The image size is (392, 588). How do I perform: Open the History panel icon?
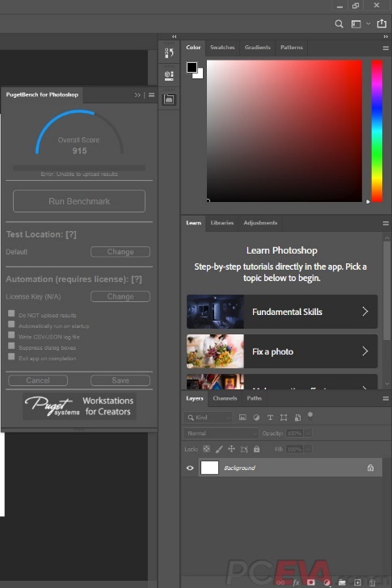click(169, 52)
